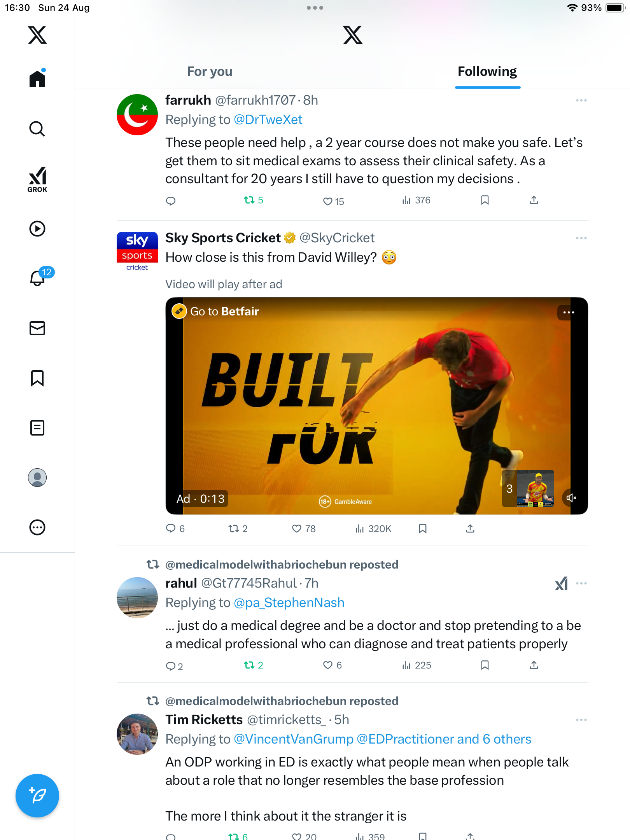The height and width of the screenshot is (840, 630).
Task: Select the Following tab
Action: (x=487, y=72)
